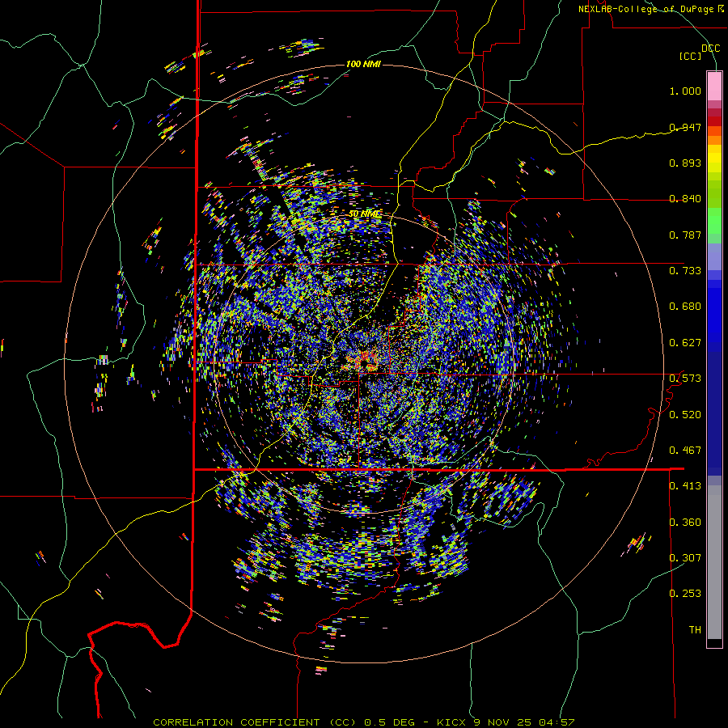Select the 0.413 color scale value
This screenshot has height=728, width=728.
coord(685,485)
